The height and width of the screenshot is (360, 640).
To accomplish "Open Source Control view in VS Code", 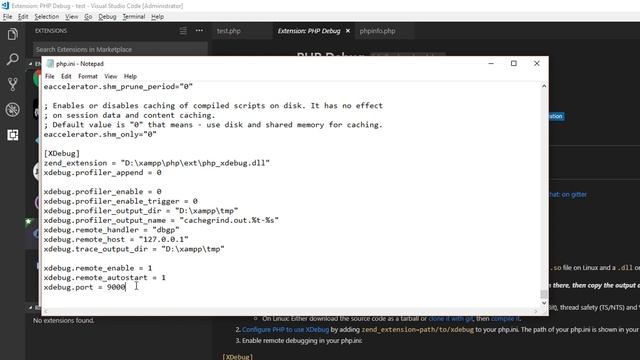I will 13,84.
